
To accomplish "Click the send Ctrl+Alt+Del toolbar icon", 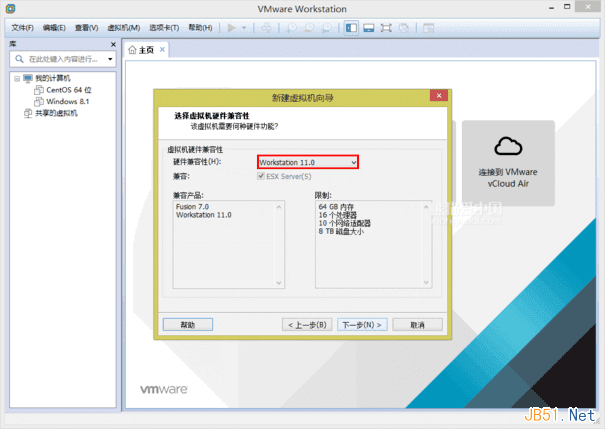I will click(266, 28).
